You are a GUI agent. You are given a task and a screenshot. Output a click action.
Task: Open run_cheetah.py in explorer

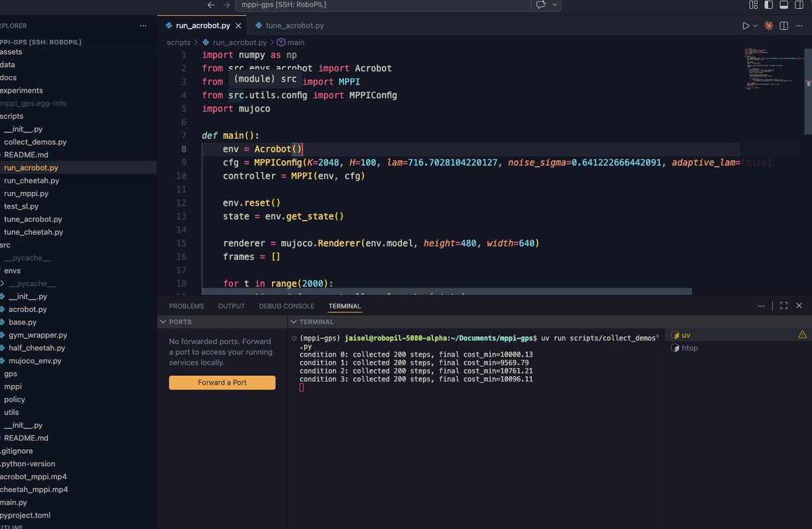[x=31, y=181]
